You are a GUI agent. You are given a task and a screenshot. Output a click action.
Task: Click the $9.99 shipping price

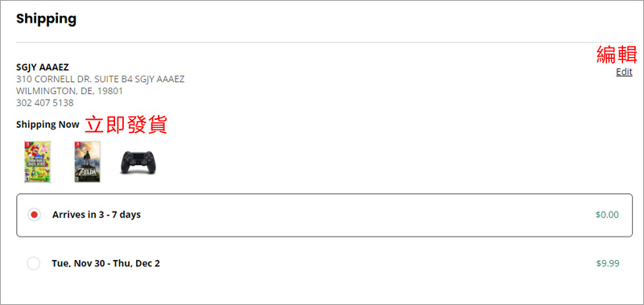point(608,263)
